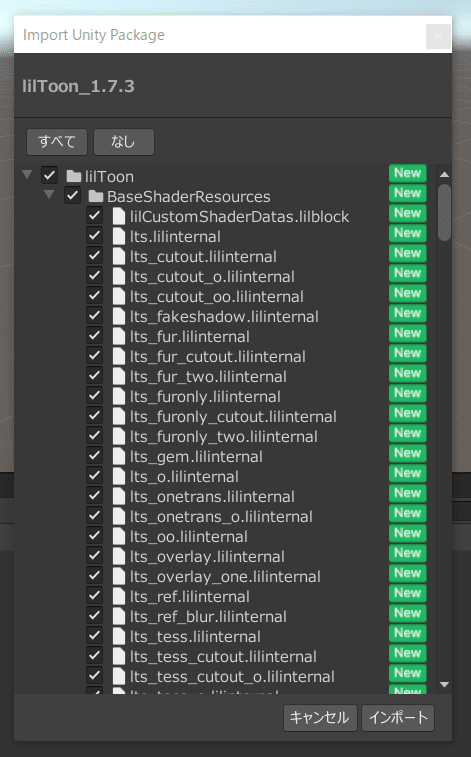Select the lts_onetrans_o.lilinternal file name
Viewport: 471px width, 757px height.
[x=221, y=517]
